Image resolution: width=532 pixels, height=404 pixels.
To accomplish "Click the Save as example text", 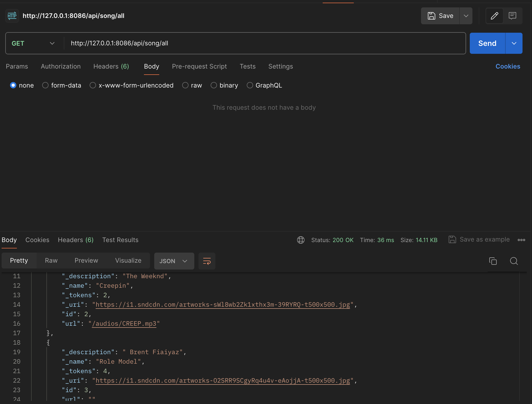I will tap(485, 239).
